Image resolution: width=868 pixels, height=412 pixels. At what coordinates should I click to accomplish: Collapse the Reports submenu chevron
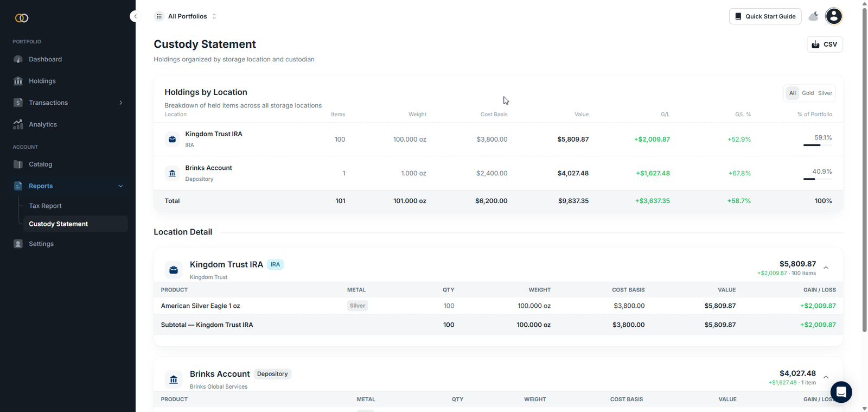[x=120, y=186]
